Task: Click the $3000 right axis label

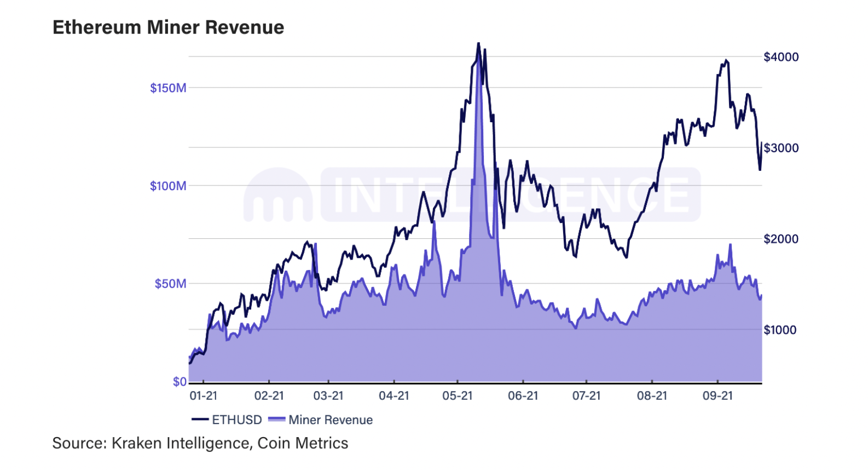Action: [781, 148]
